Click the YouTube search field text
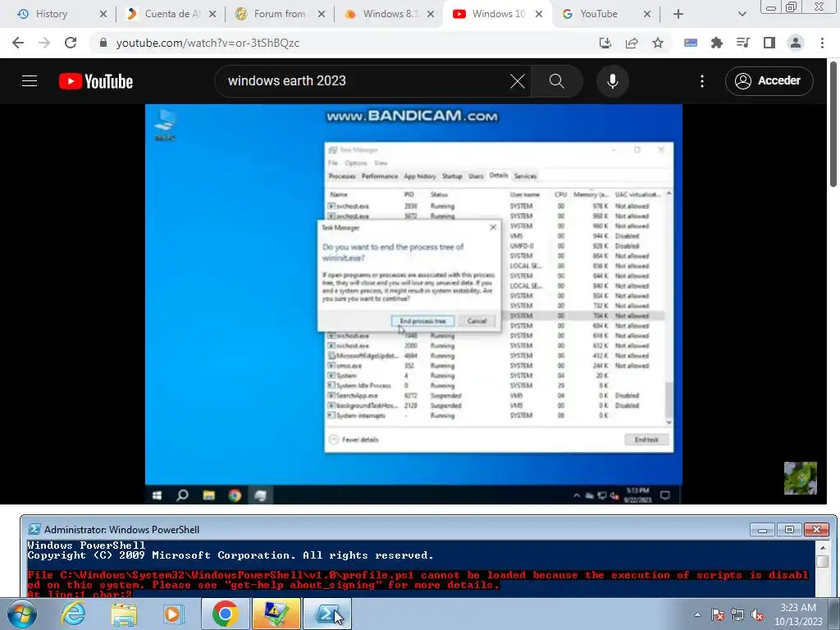The image size is (840, 630). (286, 81)
